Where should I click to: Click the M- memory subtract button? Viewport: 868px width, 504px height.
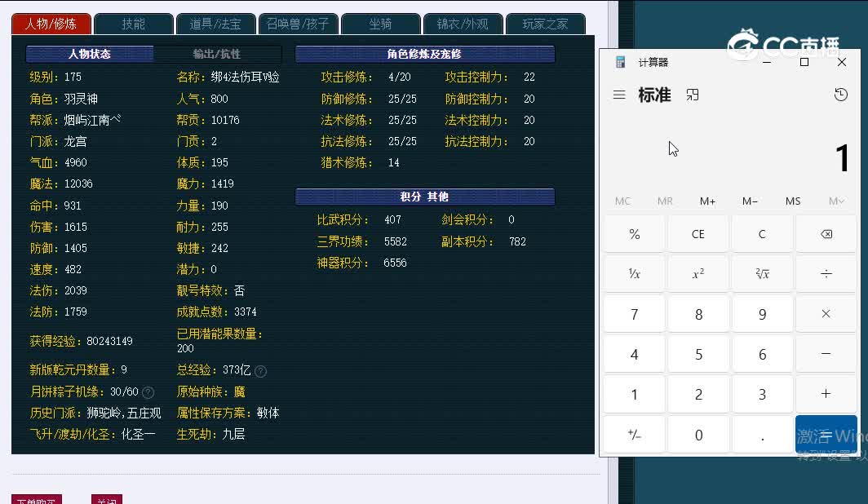click(750, 201)
